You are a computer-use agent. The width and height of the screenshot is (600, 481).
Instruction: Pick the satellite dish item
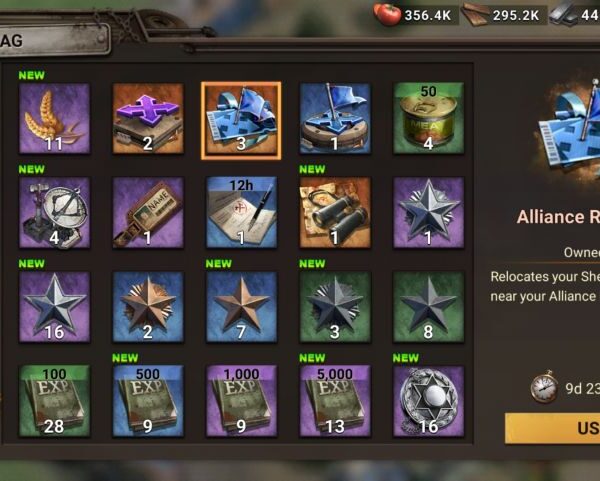(54, 212)
